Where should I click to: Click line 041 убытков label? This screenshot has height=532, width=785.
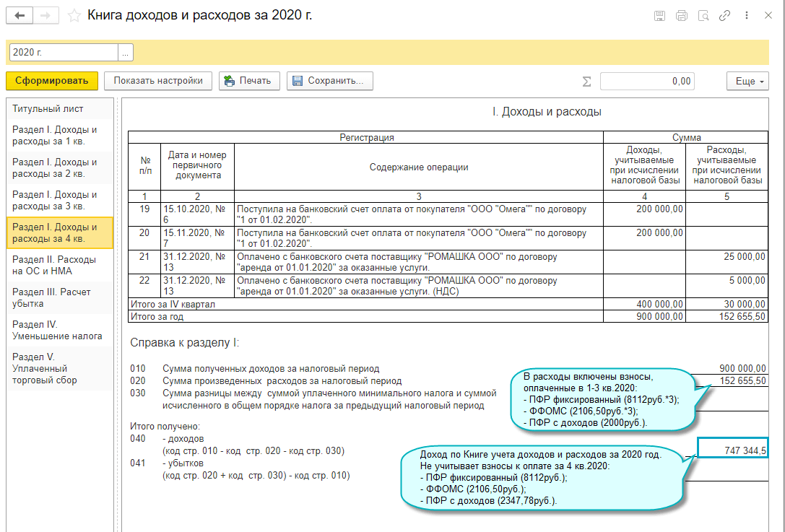185,463
